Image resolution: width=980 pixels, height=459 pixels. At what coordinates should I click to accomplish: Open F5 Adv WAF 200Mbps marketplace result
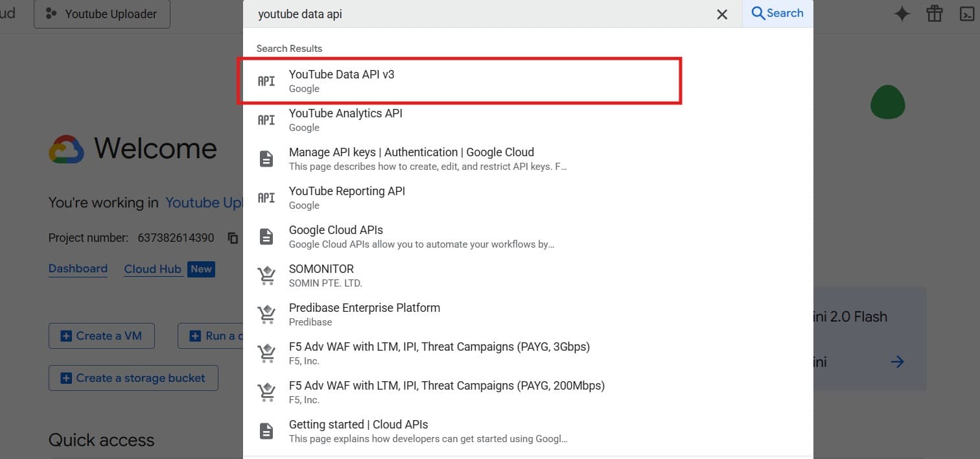[x=528, y=392]
